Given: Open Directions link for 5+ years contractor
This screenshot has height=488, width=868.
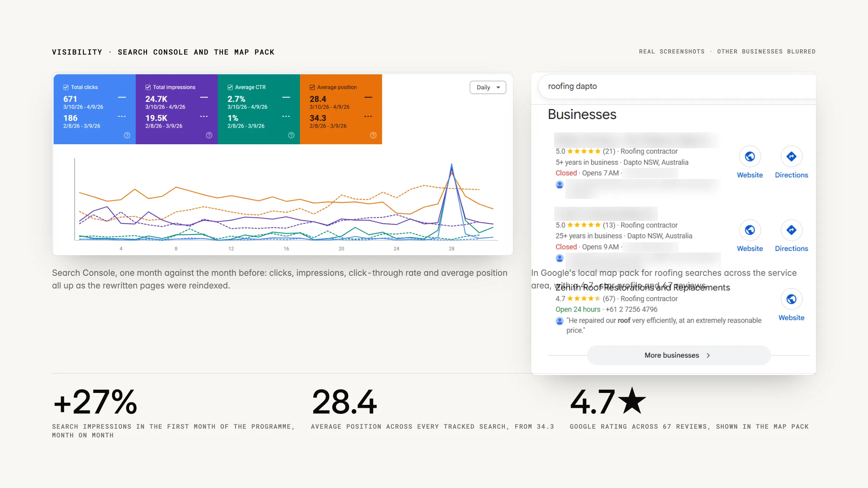Looking at the screenshot, I should point(791,175).
